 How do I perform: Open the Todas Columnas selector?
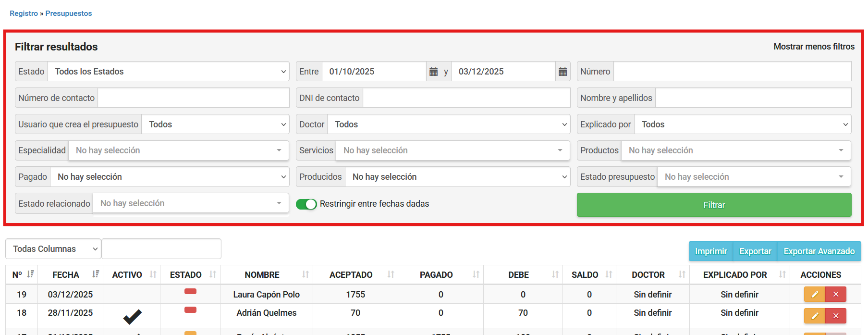coord(53,249)
